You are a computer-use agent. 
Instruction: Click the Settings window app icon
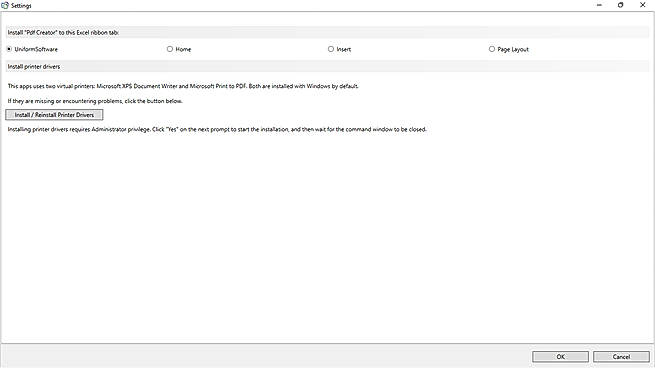(5, 5)
